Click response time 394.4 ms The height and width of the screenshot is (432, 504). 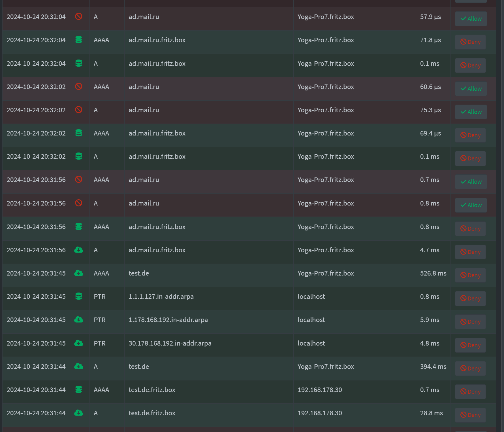(x=433, y=367)
